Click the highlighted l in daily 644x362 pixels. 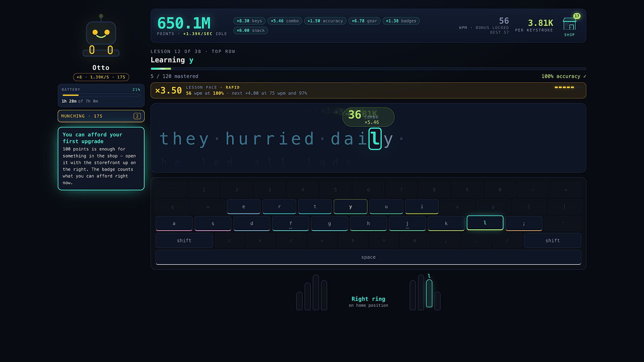pyautogui.click(x=375, y=139)
